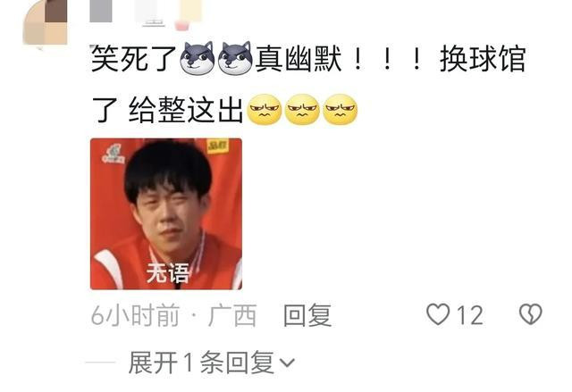Tap the middle yellow smirking emoji
This screenshot has height=392, width=572.
pos(302,109)
